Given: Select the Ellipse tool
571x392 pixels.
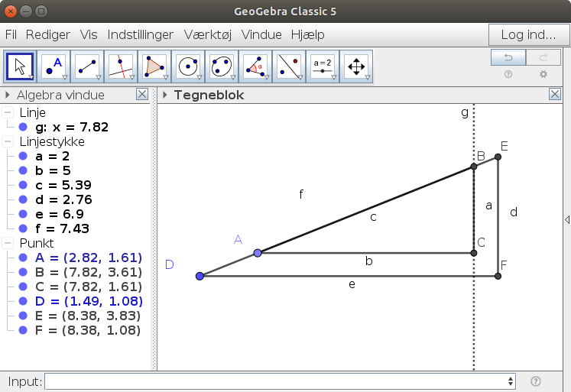Looking at the screenshot, I should coord(222,66).
